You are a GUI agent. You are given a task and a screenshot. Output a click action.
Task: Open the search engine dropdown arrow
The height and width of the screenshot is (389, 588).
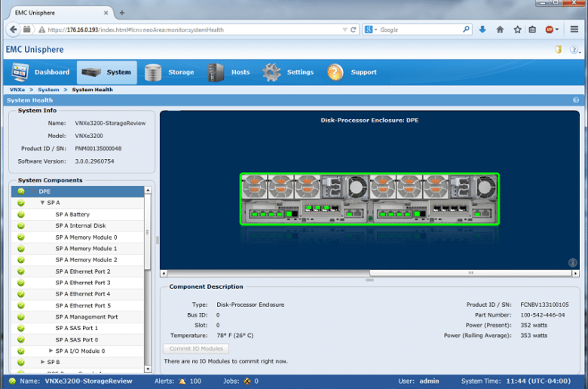(375, 29)
